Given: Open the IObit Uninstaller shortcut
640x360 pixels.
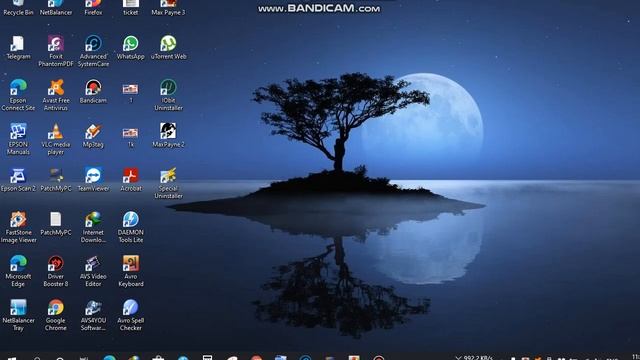Looking at the screenshot, I should pyautogui.click(x=168, y=87).
